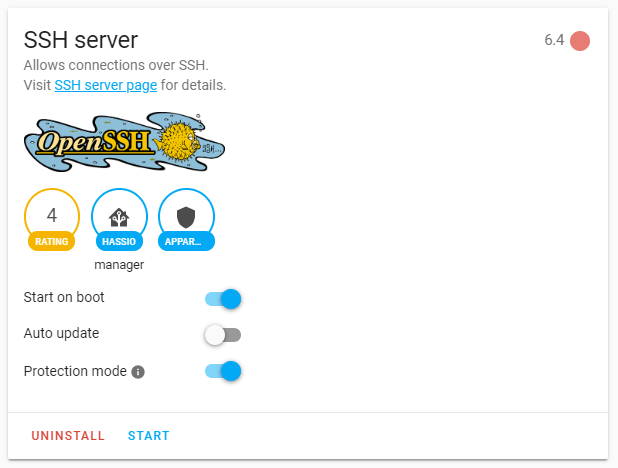Click the AppArmor shield badge
This screenshot has height=468, width=618.
[186, 220]
